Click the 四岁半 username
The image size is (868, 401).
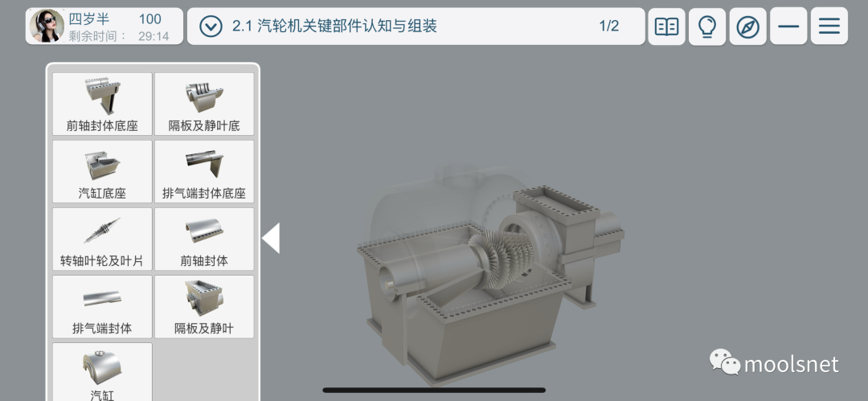click(89, 18)
